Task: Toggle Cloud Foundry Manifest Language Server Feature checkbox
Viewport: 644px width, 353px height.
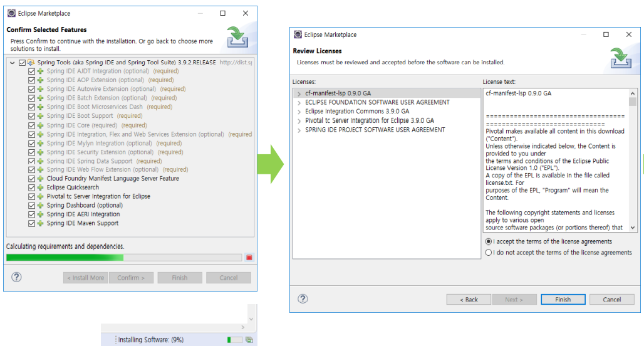Action: tap(31, 179)
